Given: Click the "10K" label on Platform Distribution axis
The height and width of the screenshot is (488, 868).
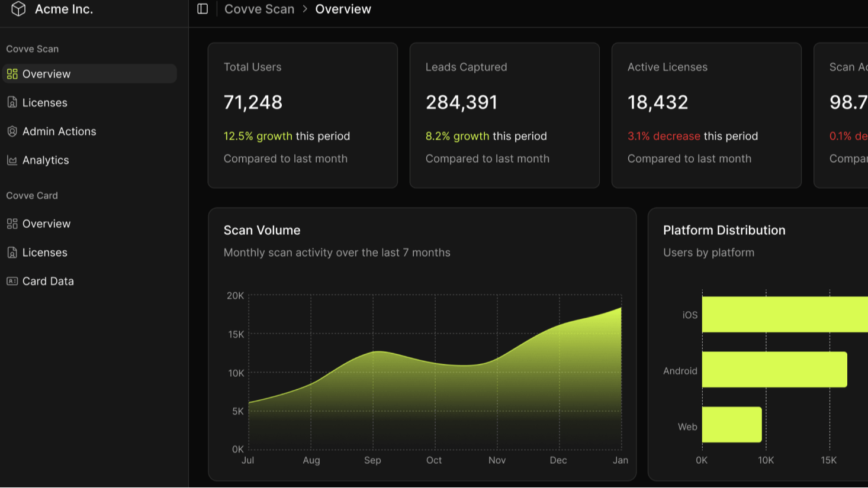Looking at the screenshot, I should pos(766,460).
